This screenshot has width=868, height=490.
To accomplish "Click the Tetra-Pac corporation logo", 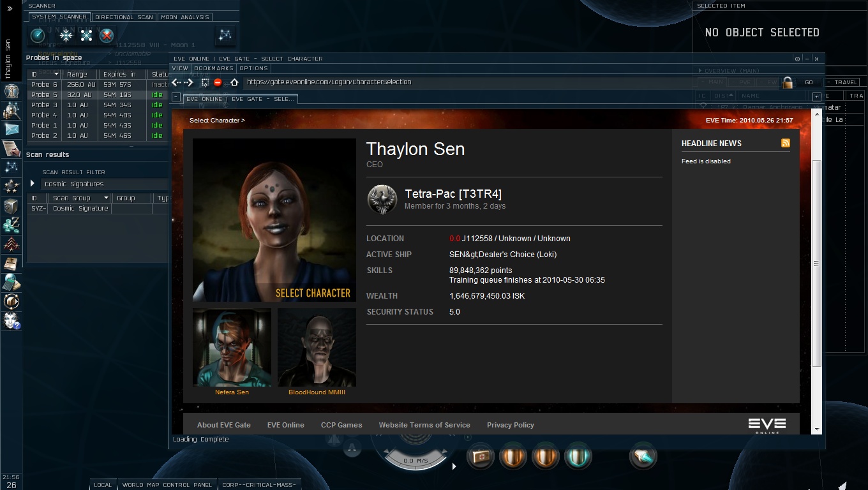I will coord(382,199).
